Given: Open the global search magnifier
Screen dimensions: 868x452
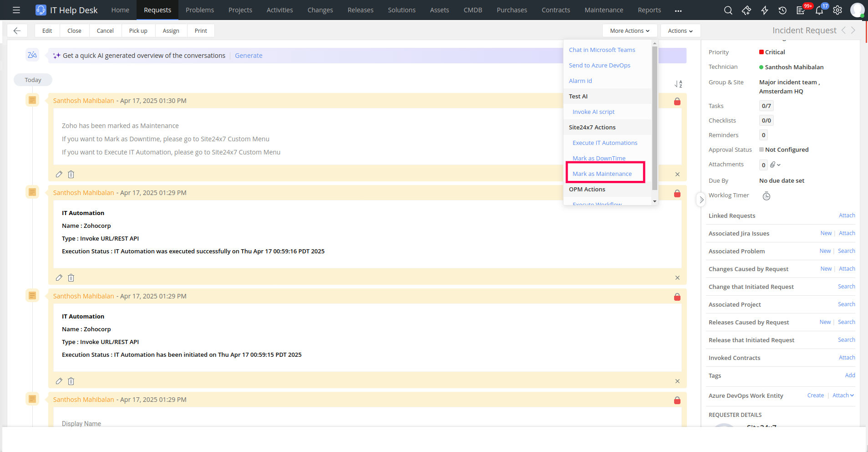Looking at the screenshot, I should click(728, 10).
